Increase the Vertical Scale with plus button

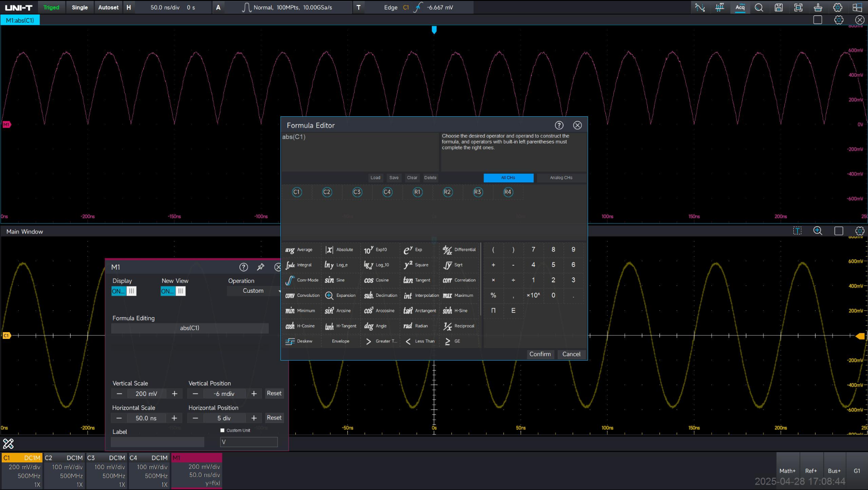[x=175, y=394]
